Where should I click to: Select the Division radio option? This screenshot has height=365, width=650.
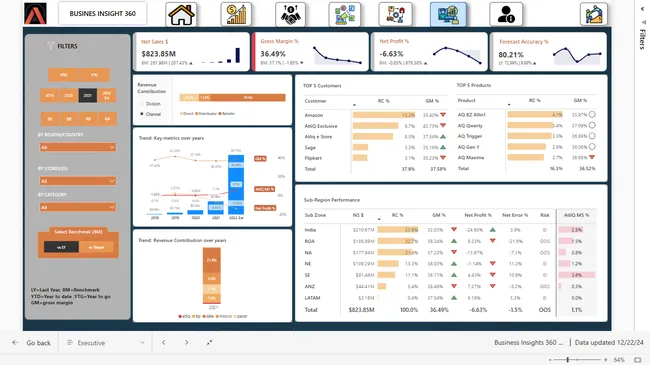142,104
